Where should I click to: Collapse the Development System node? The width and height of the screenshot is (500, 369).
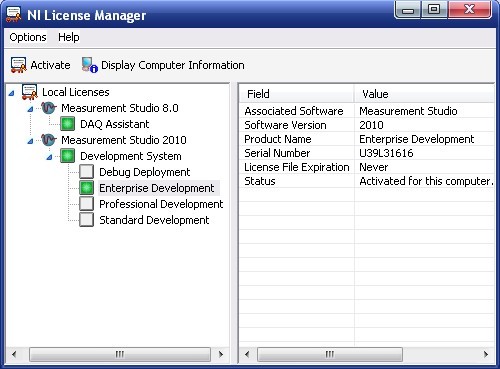click(49, 157)
